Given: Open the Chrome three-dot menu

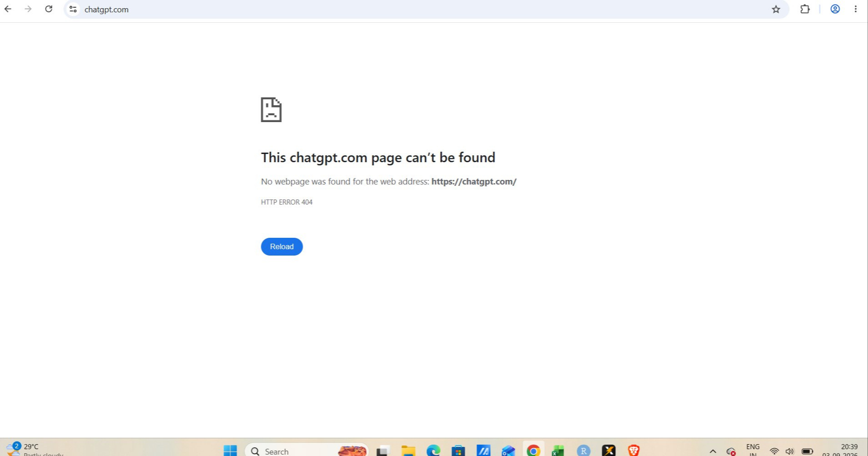Looking at the screenshot, I should [x=856, y=9].
